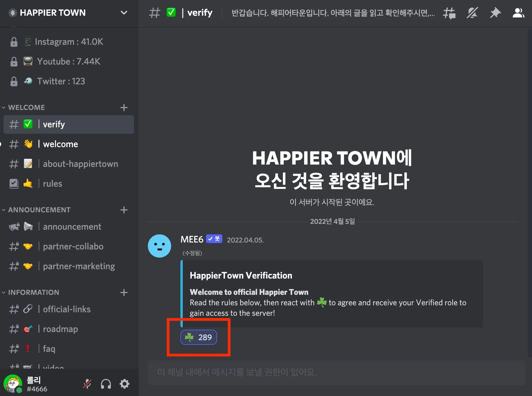Image resolution: width=532 pixels, height=396 pixels.
Task: Open the welcome channel
Action: click(x=69, y=144)
